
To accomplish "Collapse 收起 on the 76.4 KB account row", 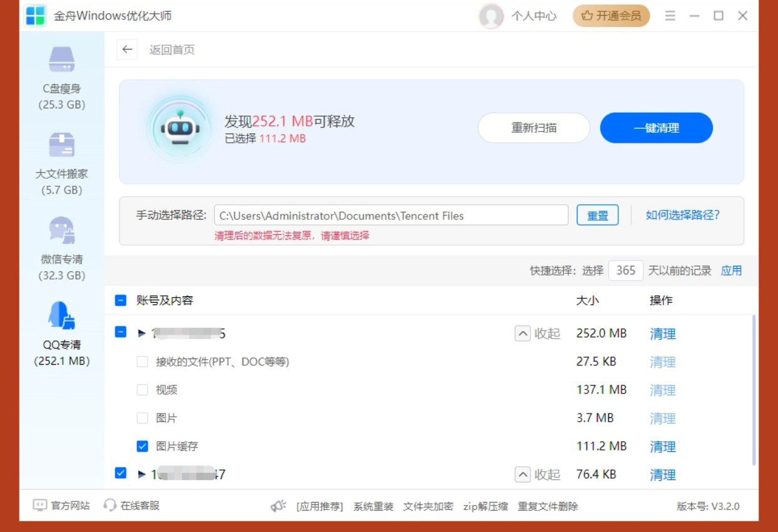I will pyautogui.click(x=537, y=474).
